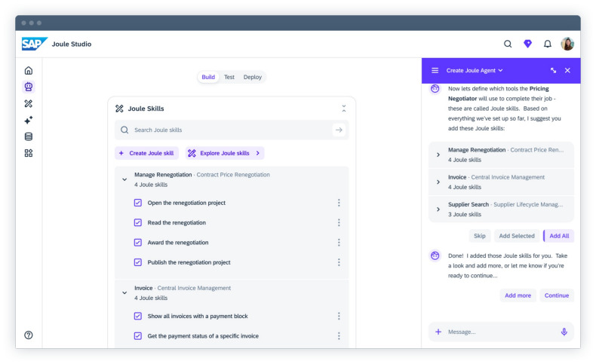Go to Home in the sidebar
Image resolution: width=596 pixels, height=364 pixels.
coord(29,71)
